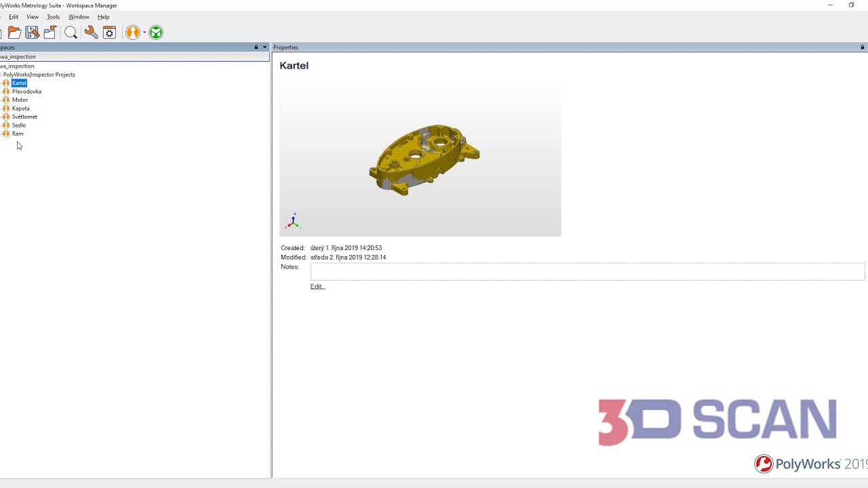Screen dimensions: 868x488
Task: Open the Window menu
Action: 79,17
